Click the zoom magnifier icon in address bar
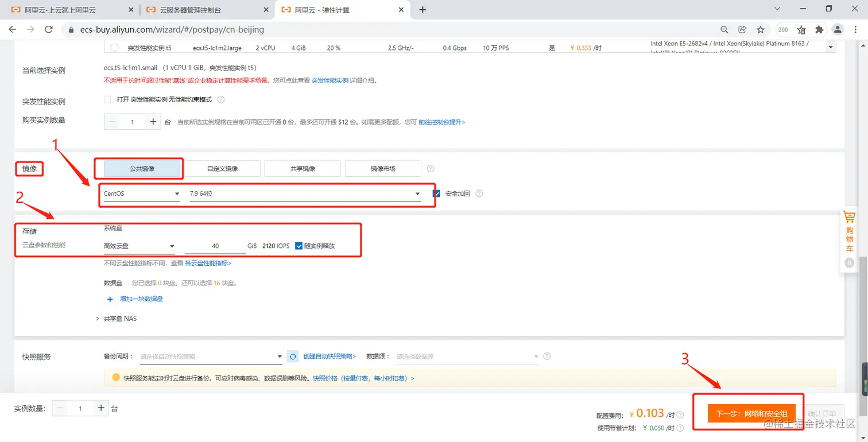 pos(724,29)
